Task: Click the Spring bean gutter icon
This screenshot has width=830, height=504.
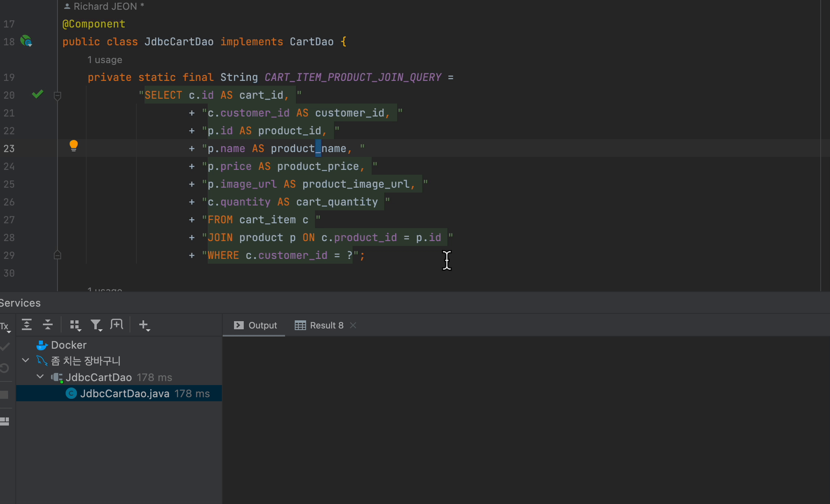Action: pyautogui.click(x=26, y=41)
